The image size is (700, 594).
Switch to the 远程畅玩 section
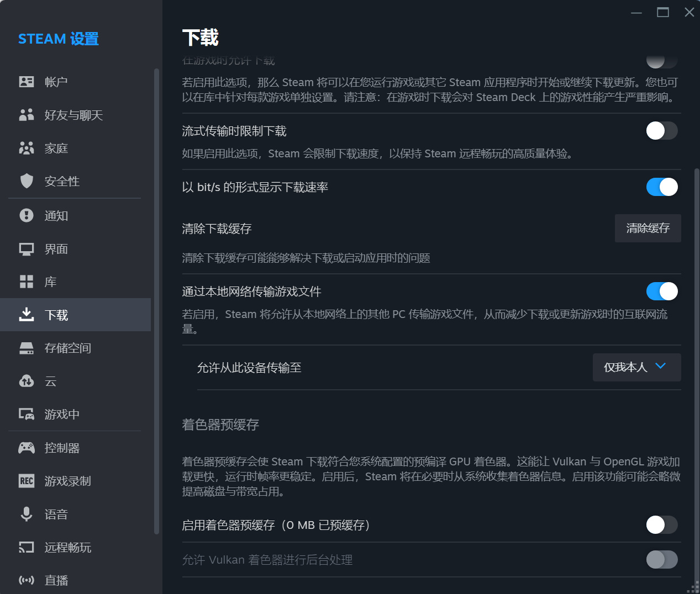75,547
